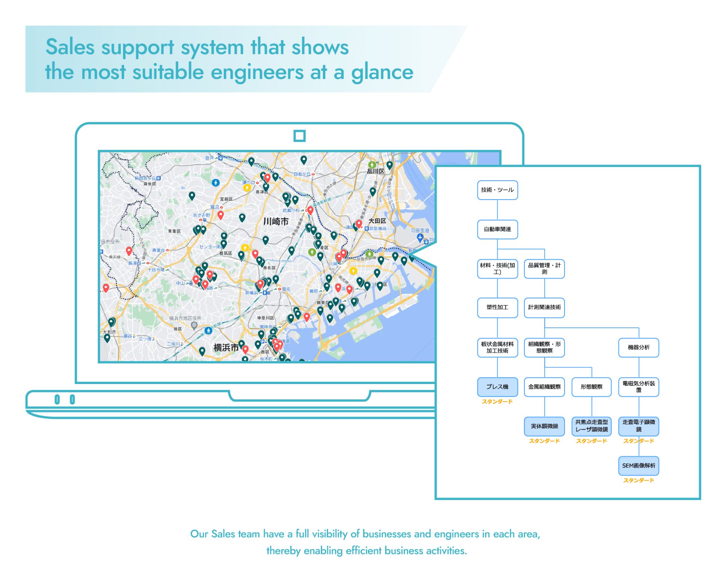Click the blue person icon right of 横浜市旭区役所
Viewport: 728px width, 581px height.
pos(208,331)
